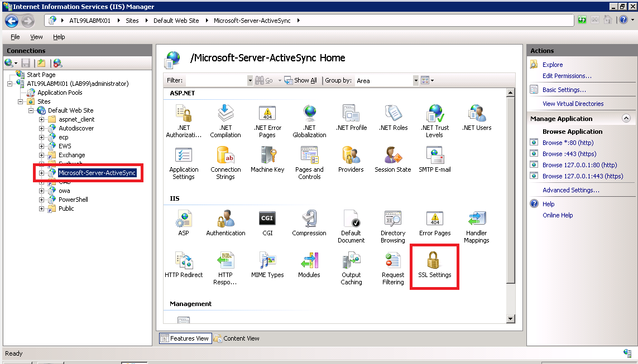Expand the aspnet_client tree node
This screenshot has width=638, height=364.
click(x=41, y=119)
